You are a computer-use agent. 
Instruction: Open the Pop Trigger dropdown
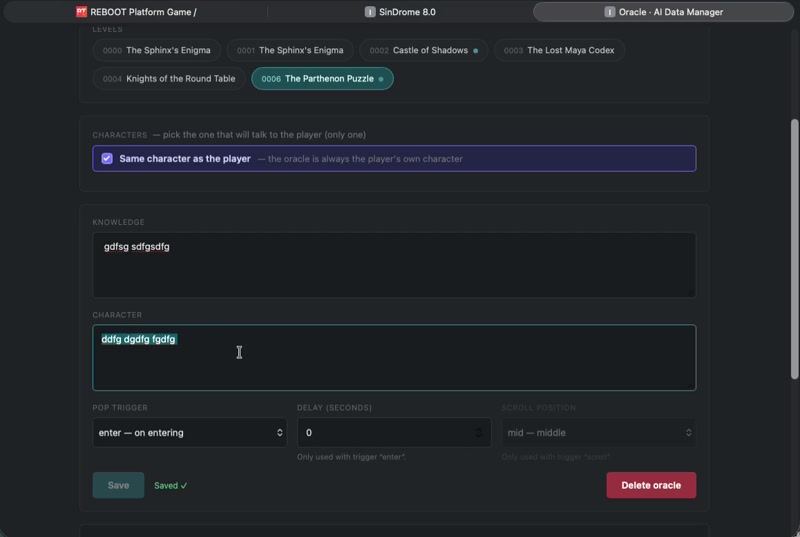click(x=189, y=432)
